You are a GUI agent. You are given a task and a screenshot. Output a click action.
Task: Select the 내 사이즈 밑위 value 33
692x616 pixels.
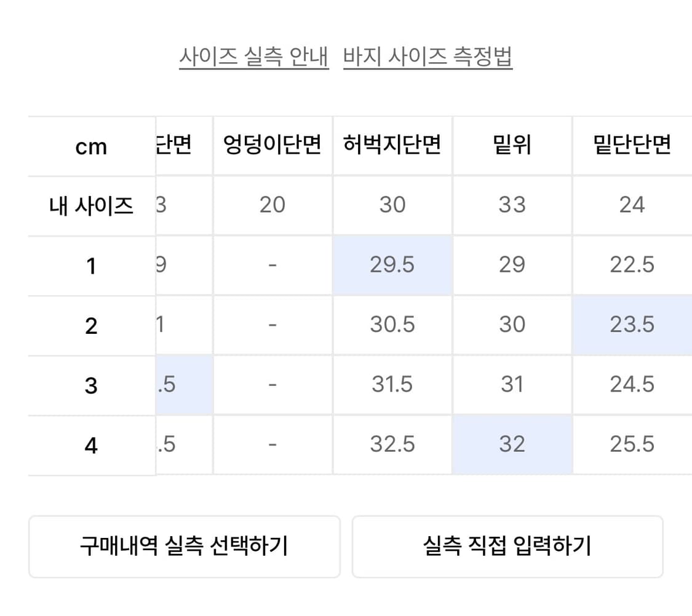(512, 205)
